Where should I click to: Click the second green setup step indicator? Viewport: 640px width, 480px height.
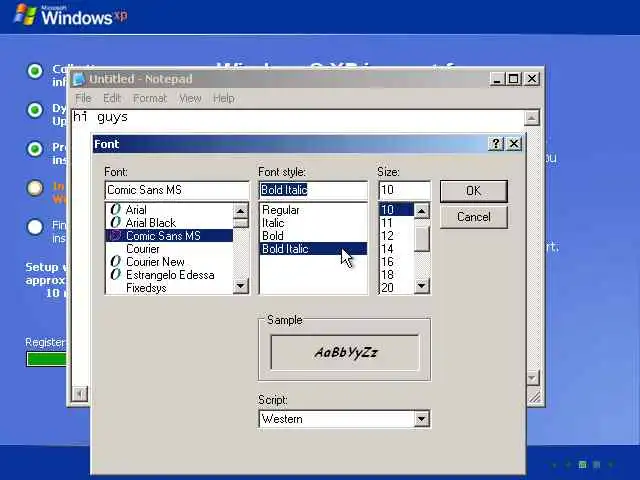tap(35, 109)
